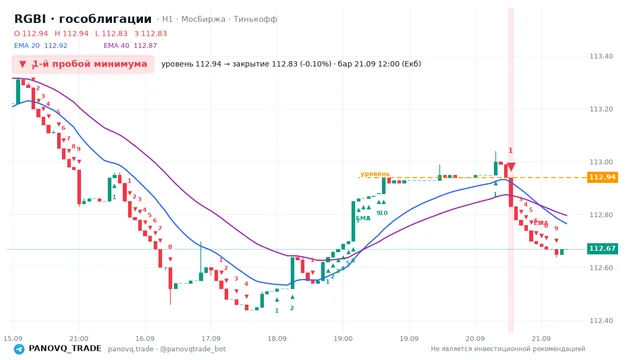640x360 pixels.
Task: Click the 19.09 date axis label
Action: point(409,339)
